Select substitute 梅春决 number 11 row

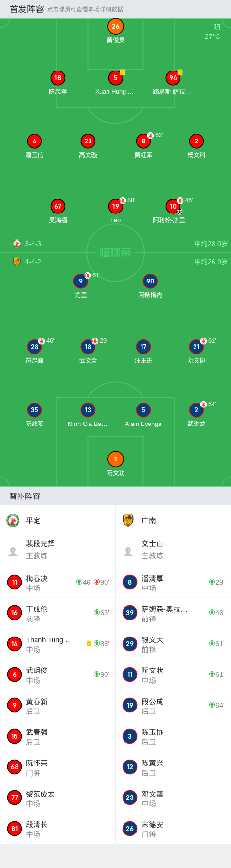coord(58,582)
